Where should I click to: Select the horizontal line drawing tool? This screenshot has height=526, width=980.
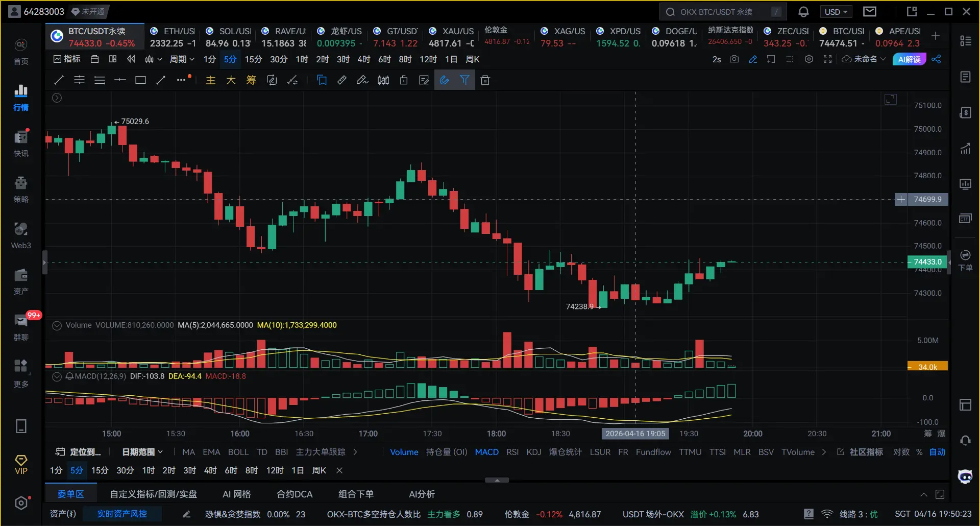pyautogui.click(x=120, y=80)
